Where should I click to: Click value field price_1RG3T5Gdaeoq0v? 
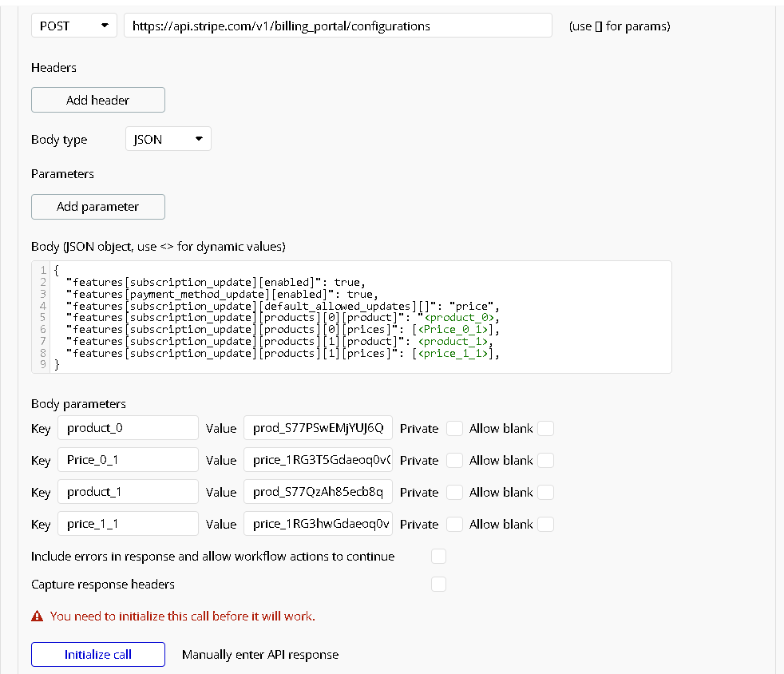click(x=318, y=460)
